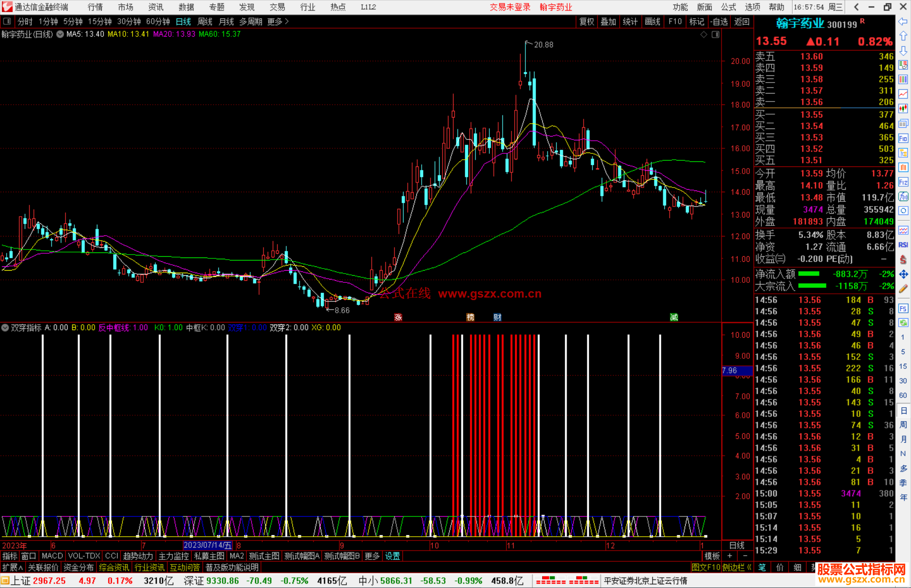Click the circle icon in right sidebar
Viewport: 911px width, 588px height.
point(903,211)
